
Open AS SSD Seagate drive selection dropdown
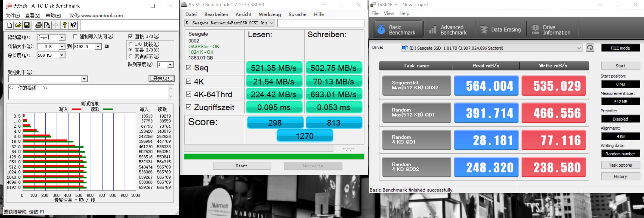tap(271, 23)
